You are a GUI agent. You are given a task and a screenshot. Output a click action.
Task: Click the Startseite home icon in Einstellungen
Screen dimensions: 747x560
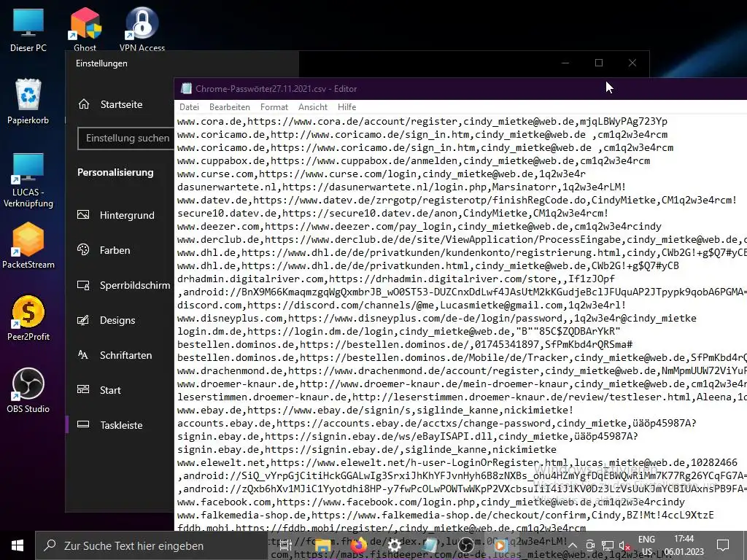click(x=84, y=104)
